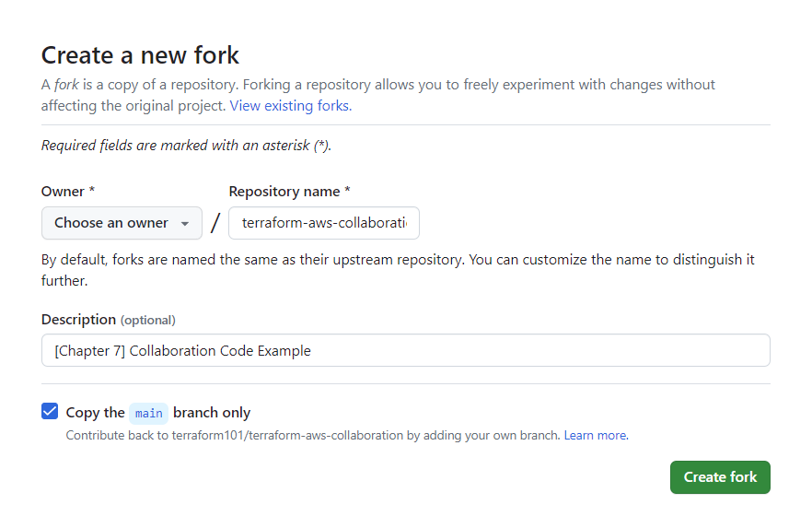
Task: Click the slash separator between owner and name
Action: pyautogui.click(x=215, y=223)
